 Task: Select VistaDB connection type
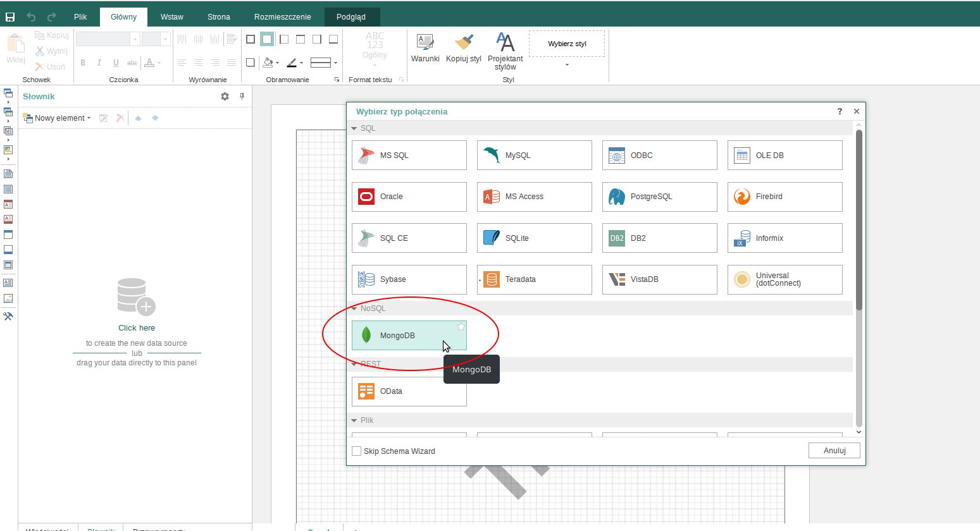coord(660,279)
